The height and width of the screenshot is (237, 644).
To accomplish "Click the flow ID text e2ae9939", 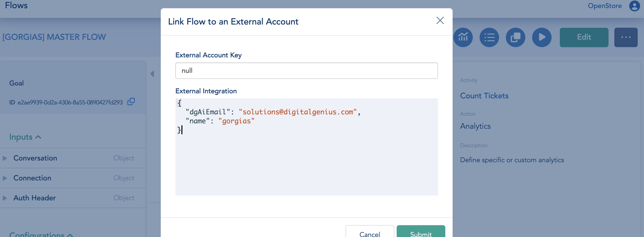I will pyautogui.click(x=70, y=102).
